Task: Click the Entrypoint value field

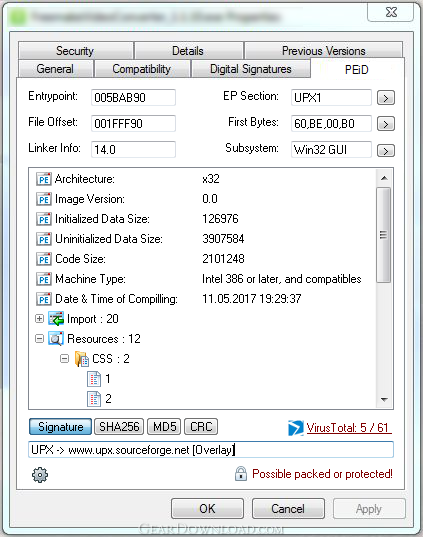Action: 133,98
